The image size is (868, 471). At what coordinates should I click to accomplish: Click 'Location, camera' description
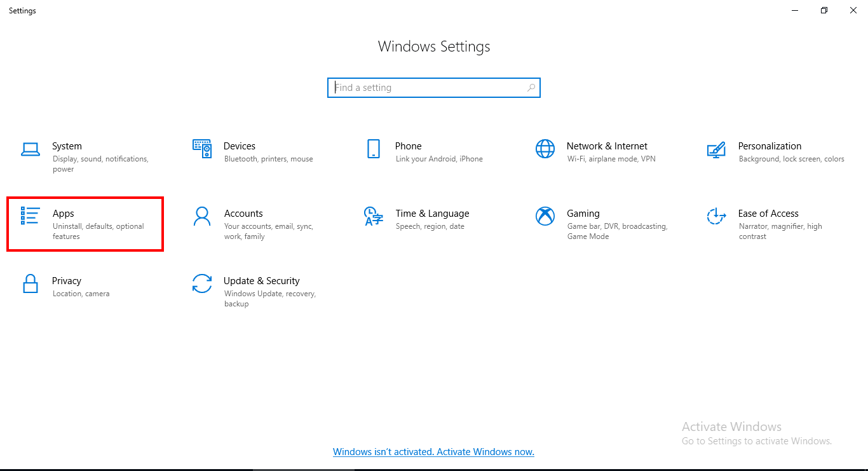click(81, 294)
